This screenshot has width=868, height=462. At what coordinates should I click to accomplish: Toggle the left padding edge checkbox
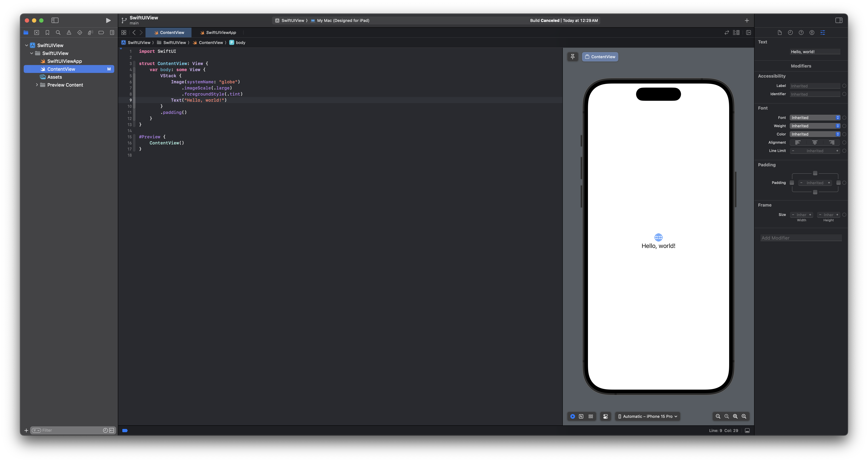792,183
